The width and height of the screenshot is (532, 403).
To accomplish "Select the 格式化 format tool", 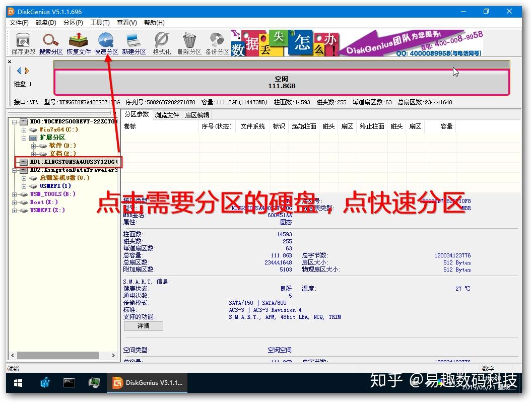I will pos(162,43).
